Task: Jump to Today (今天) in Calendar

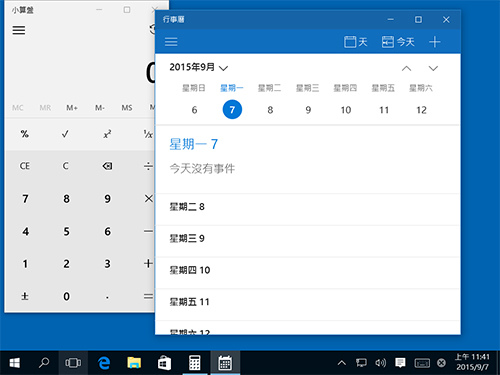Action: [x=398, y=42]
